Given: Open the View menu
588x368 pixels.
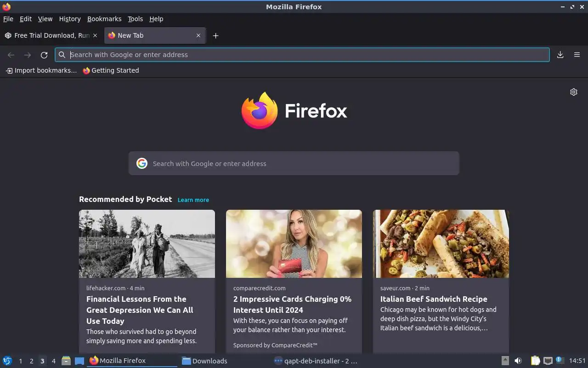Looking at the screenshot, I should 45,19.
